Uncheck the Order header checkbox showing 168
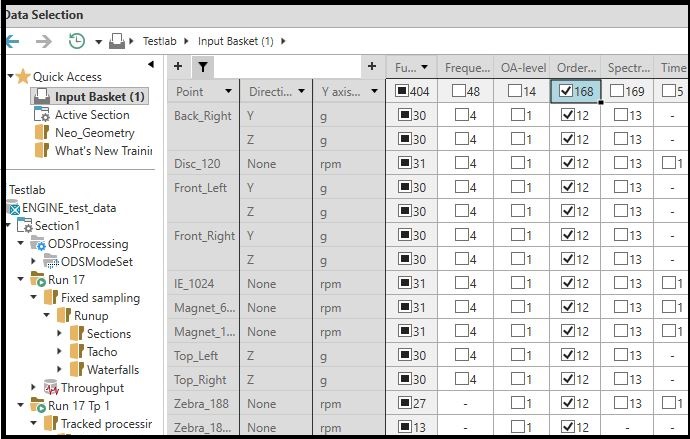Viewport: 690px width, 439px height. tap(566, 92)
